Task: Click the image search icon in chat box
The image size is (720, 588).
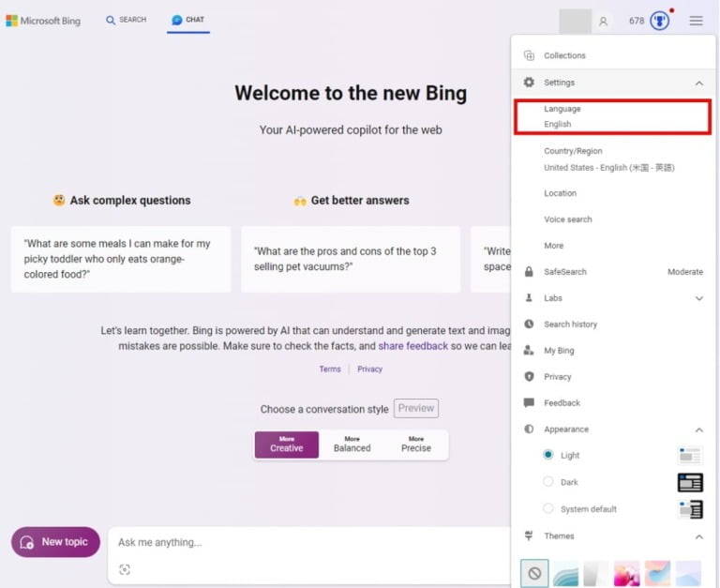Action: (x=125, y=569)
